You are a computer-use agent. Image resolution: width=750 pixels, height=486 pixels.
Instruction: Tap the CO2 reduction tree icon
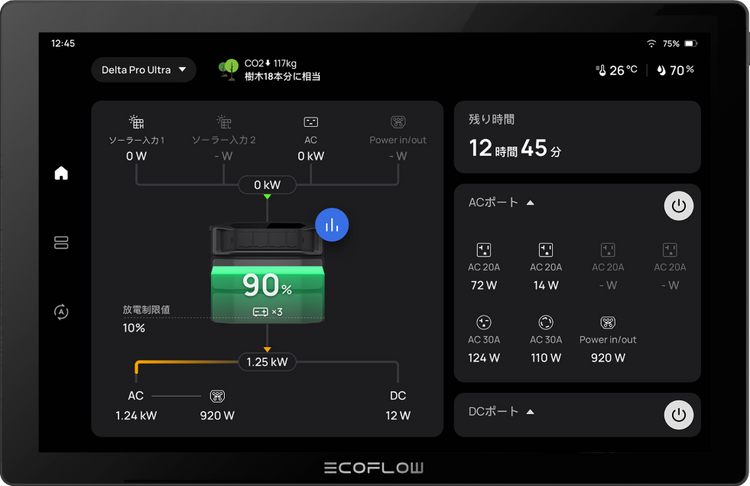point(228,69)
